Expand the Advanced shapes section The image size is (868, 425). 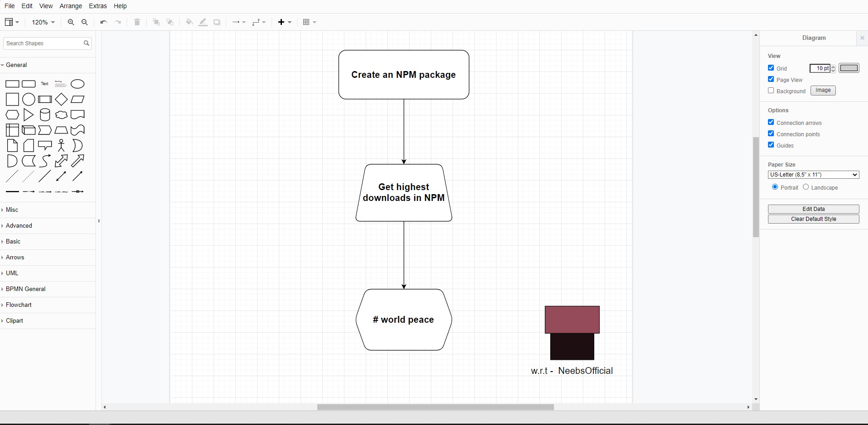point(48,226)
